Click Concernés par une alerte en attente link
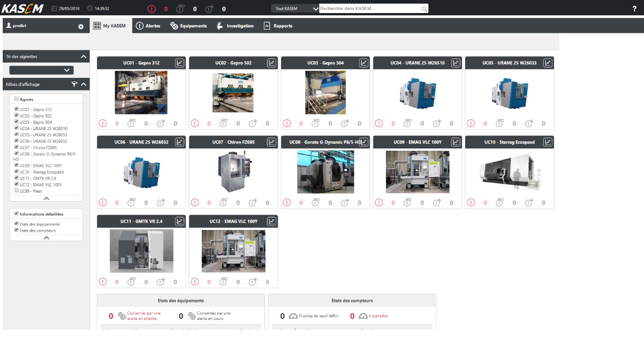This screenshot has height=360, width=644. click(143, 316)
